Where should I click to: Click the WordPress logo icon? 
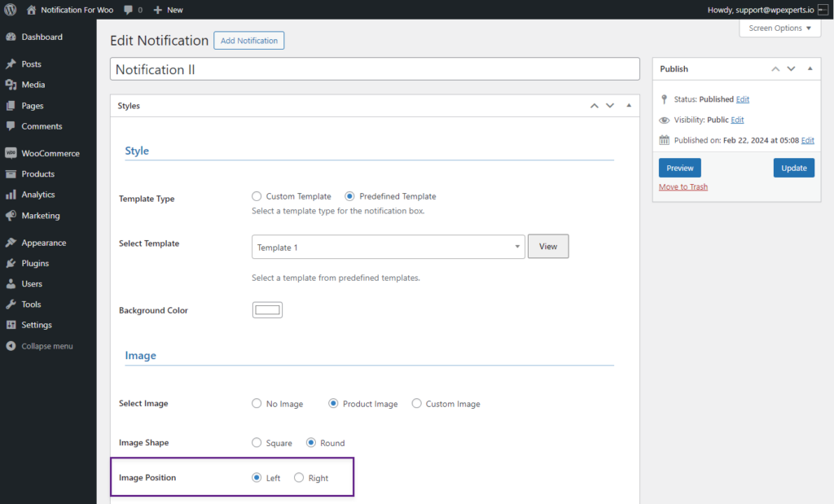(10, 10)
